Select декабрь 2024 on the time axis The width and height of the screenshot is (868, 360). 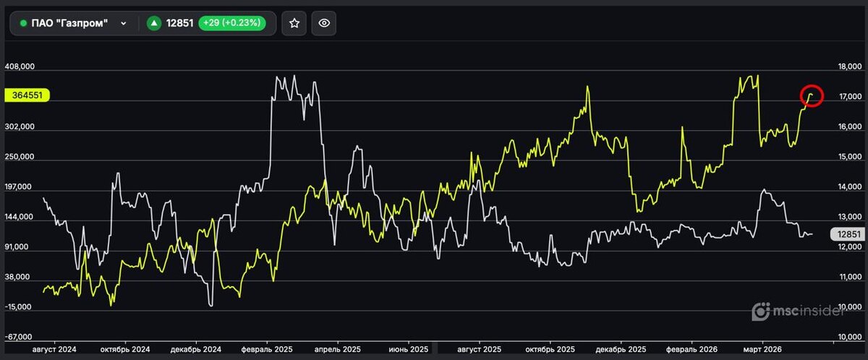pos(196,348)
